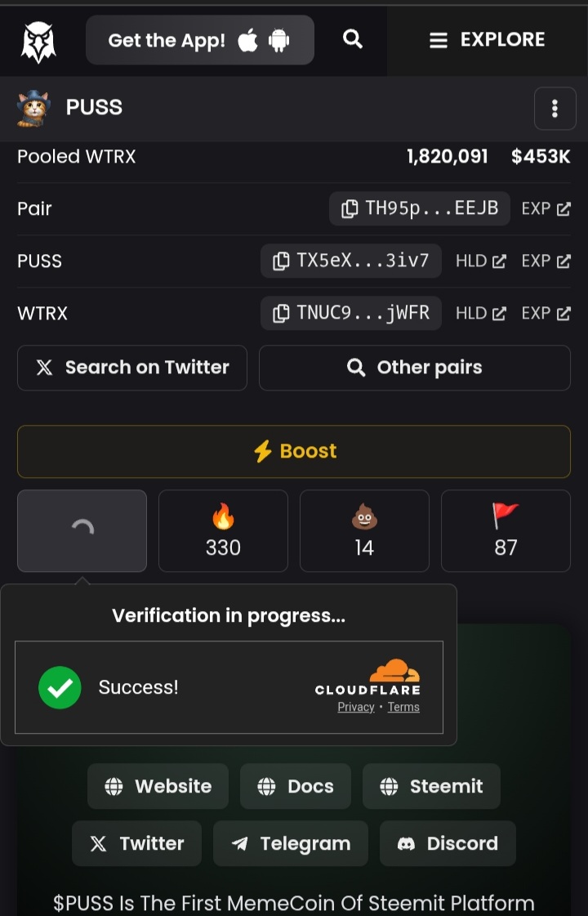The height and width of the screenshot is (916, 588).
Task: Copy WTRX token address TNUC9...jWFR
Action: click(x=351, y=313)
